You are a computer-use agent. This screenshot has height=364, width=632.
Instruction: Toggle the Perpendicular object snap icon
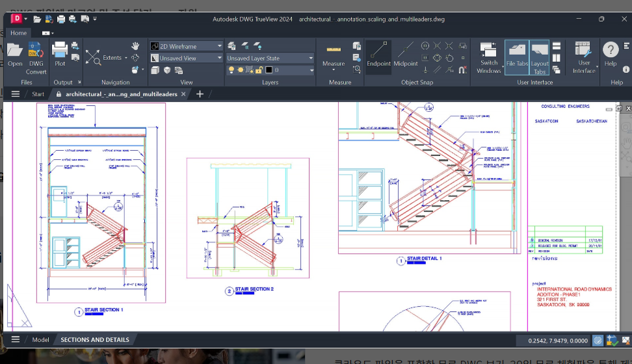click(x=425, y=70)
